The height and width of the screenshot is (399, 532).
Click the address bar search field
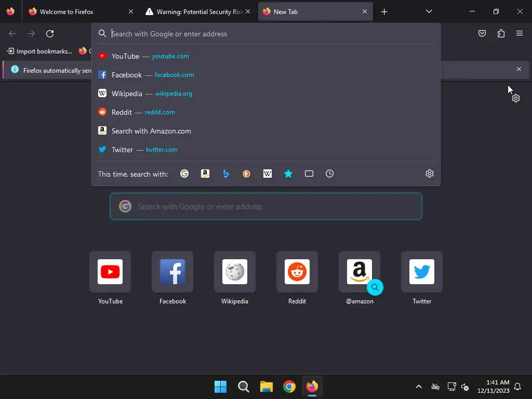(266, 34)
